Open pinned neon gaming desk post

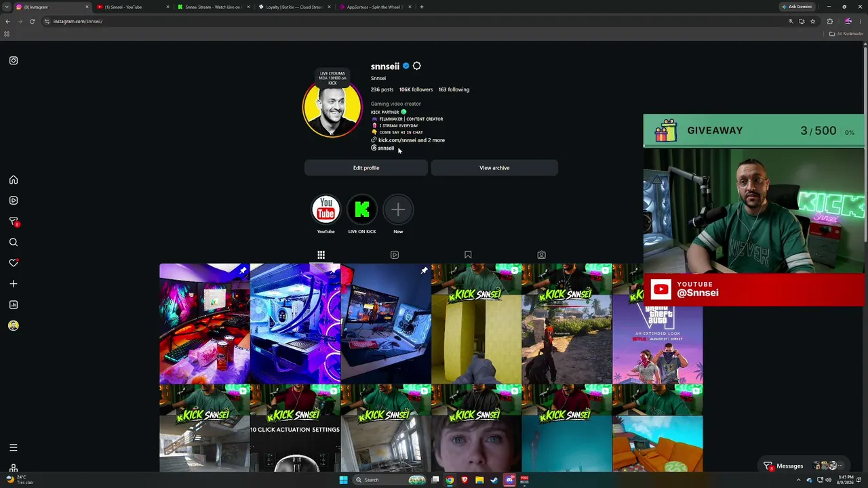click(204, 323)
